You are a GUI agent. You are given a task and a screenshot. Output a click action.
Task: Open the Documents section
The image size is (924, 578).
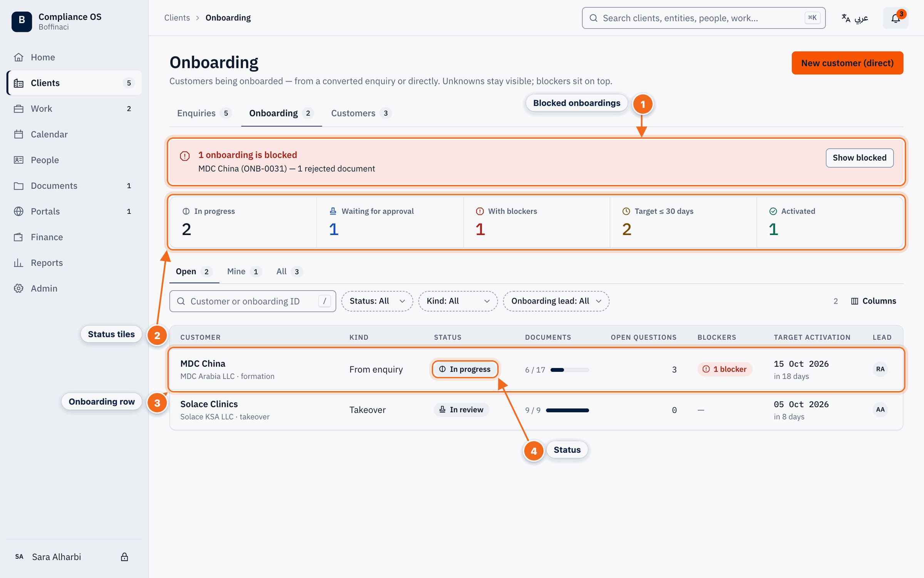click(74, 186)
